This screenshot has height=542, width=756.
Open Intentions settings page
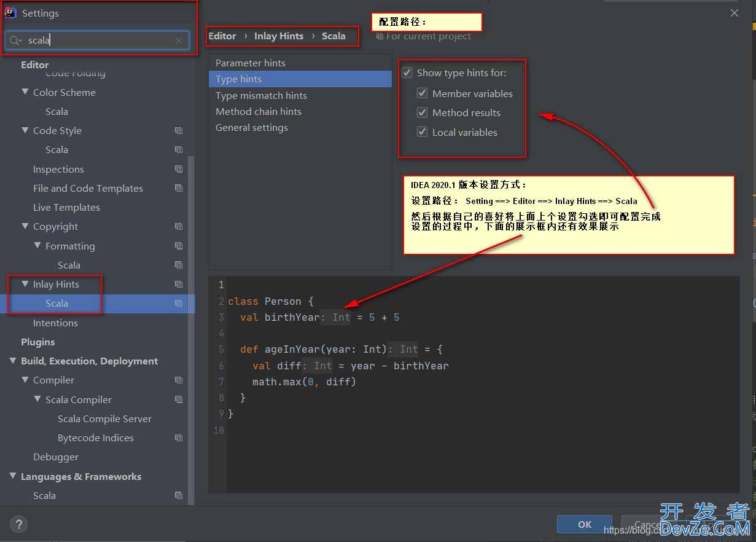tap(55, 323)
